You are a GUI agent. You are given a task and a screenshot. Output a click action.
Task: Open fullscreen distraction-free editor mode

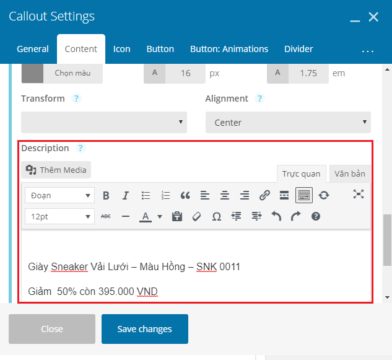pos(358,194)
